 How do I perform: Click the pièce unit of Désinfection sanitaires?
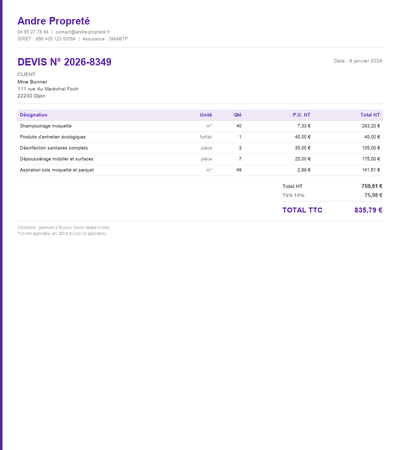coord(206,148)
